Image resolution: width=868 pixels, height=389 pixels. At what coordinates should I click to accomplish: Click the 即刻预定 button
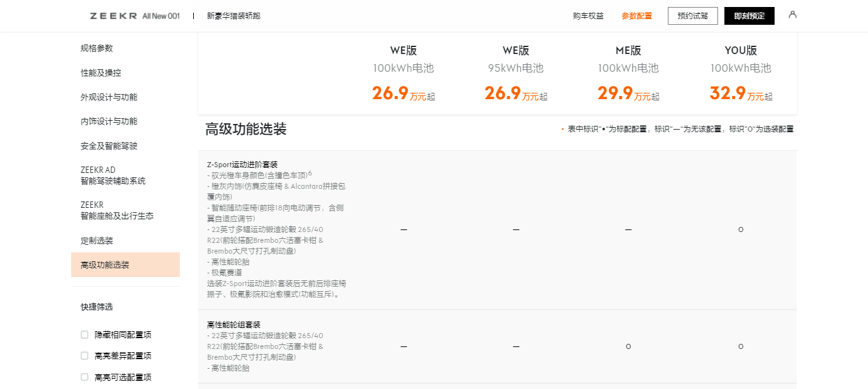749,16
